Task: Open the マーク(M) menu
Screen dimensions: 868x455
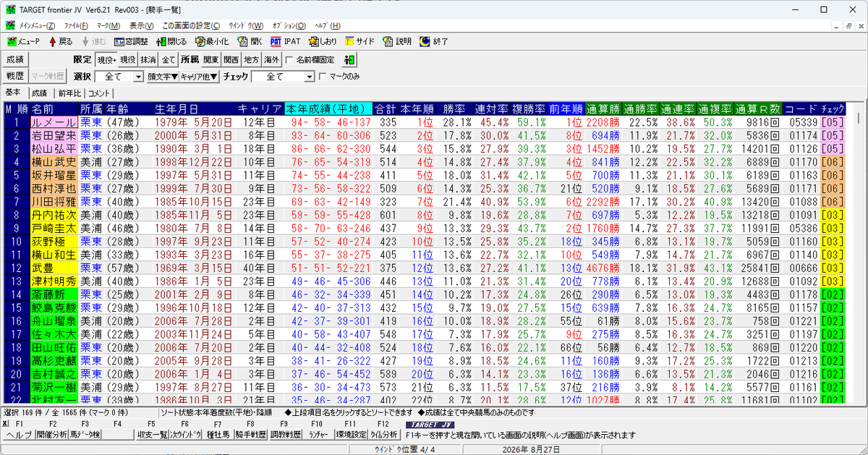Action: click(108, 26)
